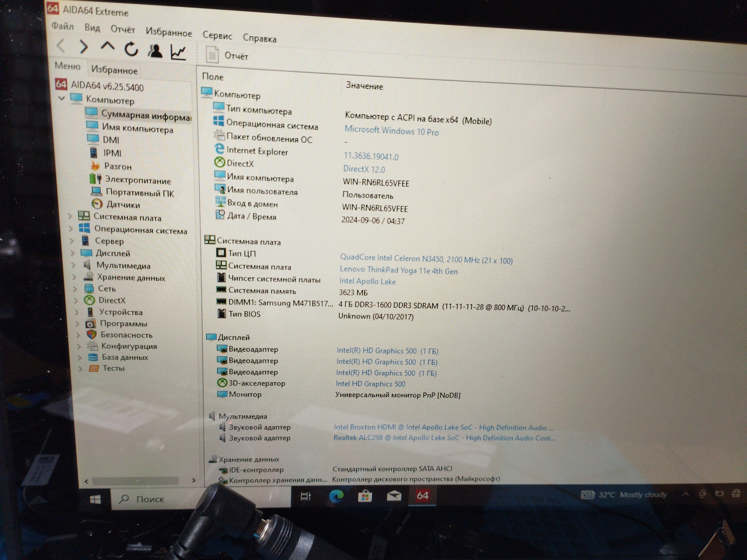The height and width of the screenshot is (560, 747).
Task: Expand the Сеть tree node
Action: (x=76, y=289)
